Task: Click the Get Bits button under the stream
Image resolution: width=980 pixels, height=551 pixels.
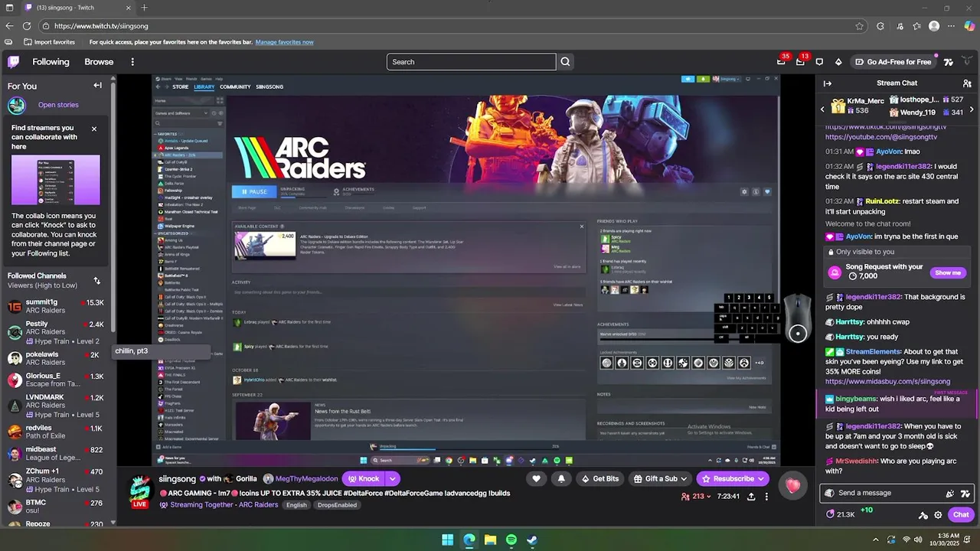Action: [599, 479]
